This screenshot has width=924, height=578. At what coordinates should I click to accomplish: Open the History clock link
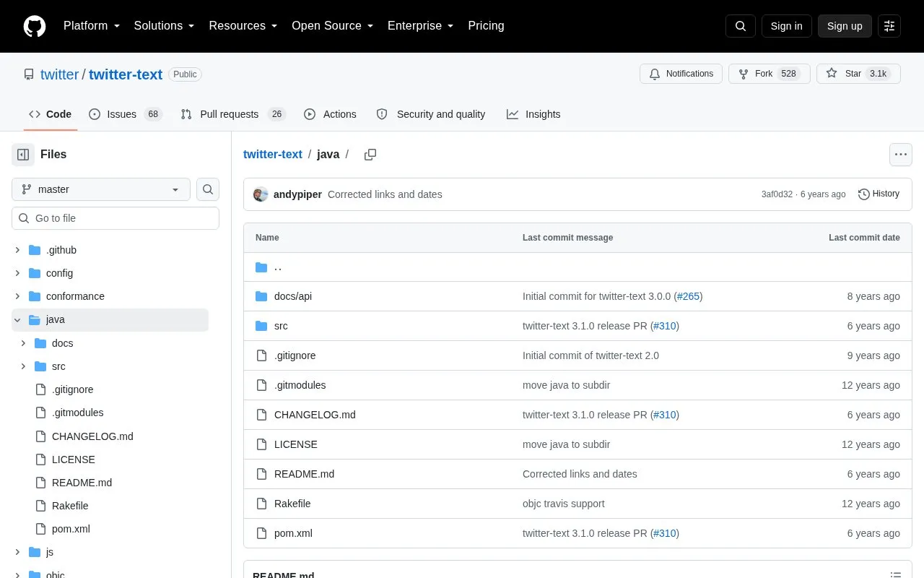tap(879, 194)
